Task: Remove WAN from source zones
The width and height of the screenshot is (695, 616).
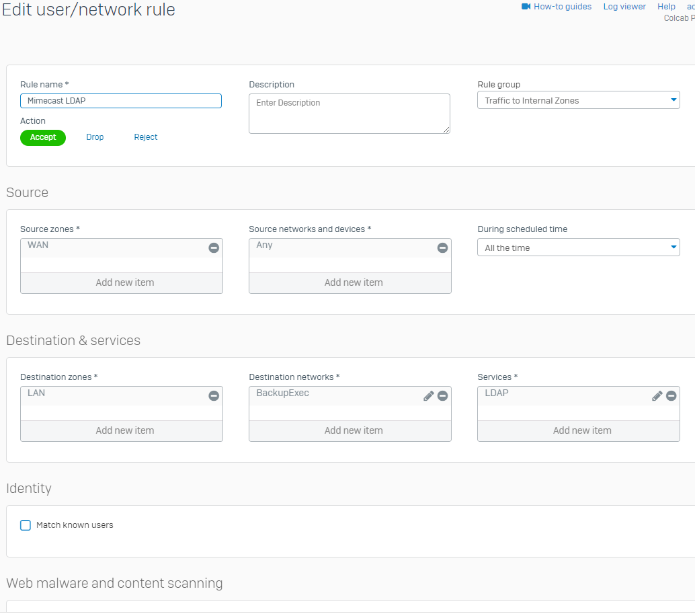Action: (214, 248)
